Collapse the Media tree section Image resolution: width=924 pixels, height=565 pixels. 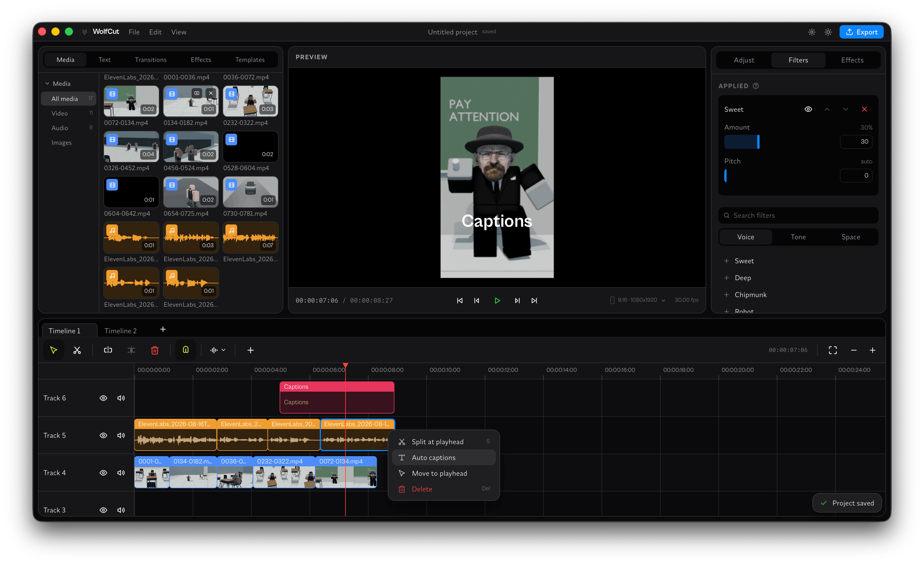pos(47,83)
